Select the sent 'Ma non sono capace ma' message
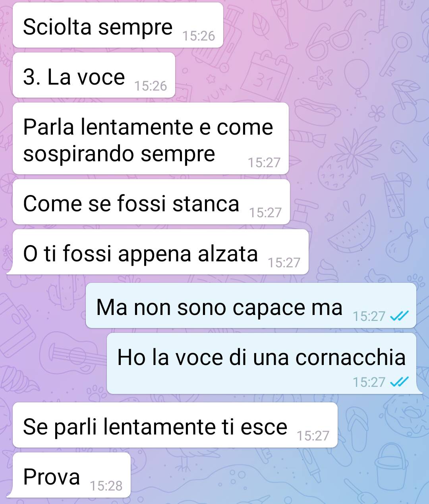 [251, 306]
